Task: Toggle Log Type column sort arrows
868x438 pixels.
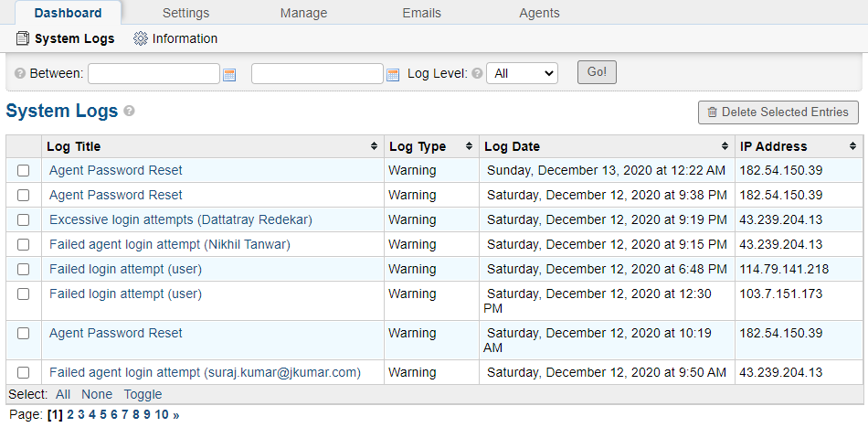Action: (x=469, y=146)
